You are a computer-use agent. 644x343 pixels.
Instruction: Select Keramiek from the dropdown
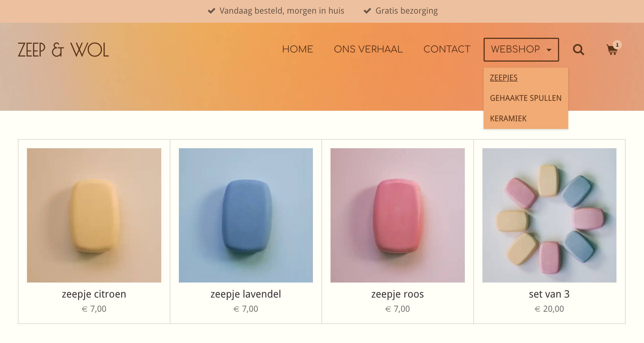pos(508,119)
